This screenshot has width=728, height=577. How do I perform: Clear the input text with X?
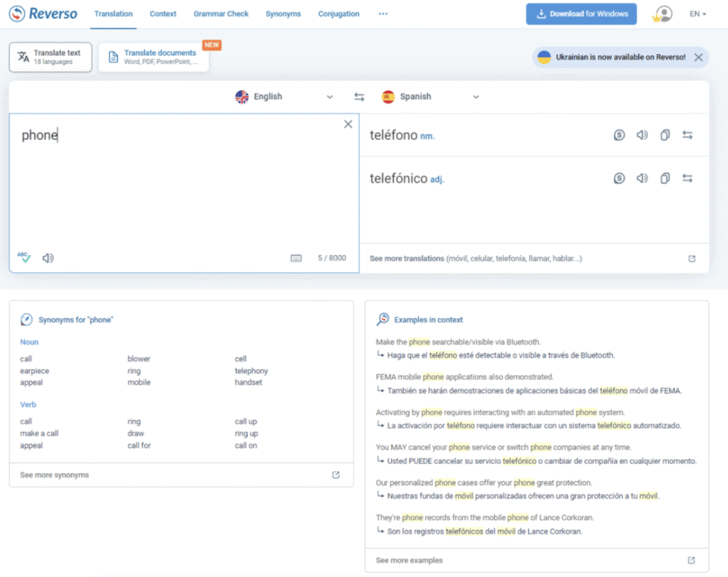pyautogui.click(x=348, y=124)
